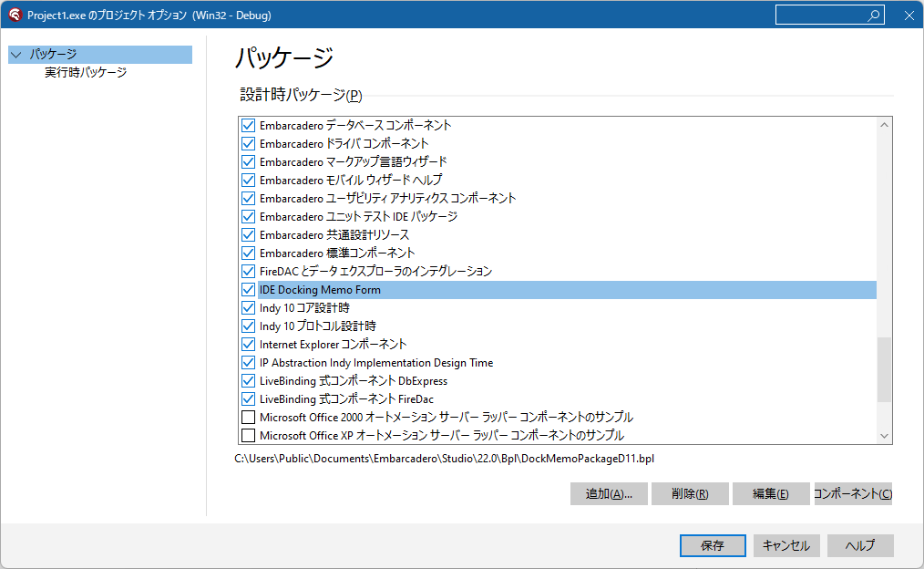Toggle Embarcadero ユニット テスト IDE パッケージ checkbox

pyautogui.click(x=248, y=217)
